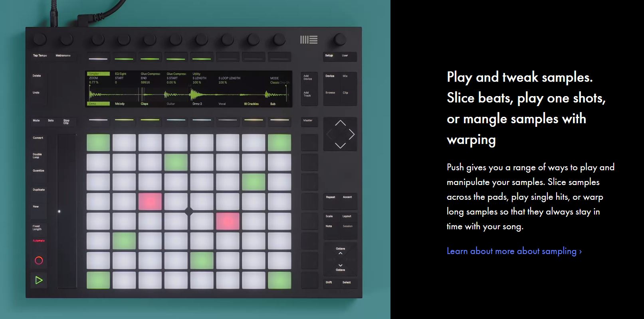Click the up arrow navigation key
644x319 pixels.
pos(340,123)
